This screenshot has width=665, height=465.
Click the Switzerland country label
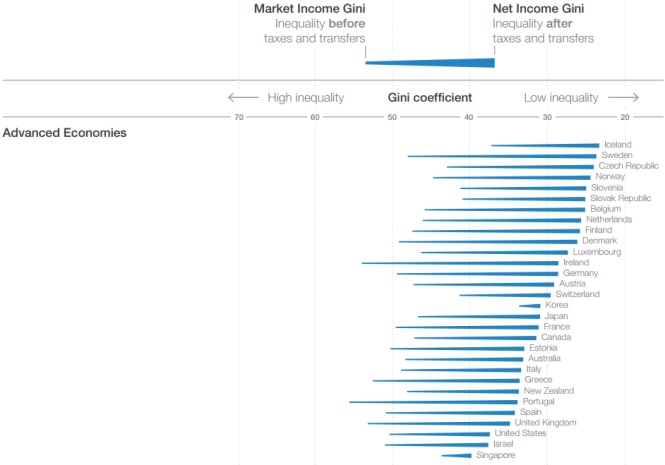[x=577, y=294]
